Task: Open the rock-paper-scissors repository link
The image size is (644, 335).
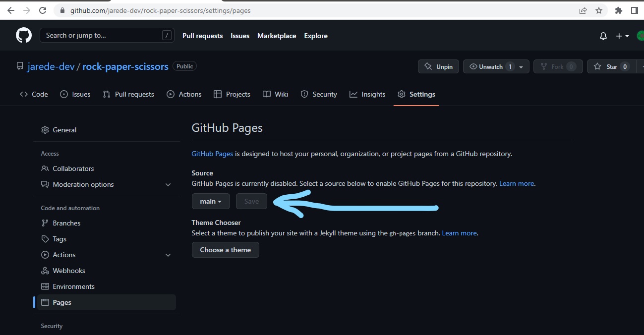Action: [x=125, y=66]
